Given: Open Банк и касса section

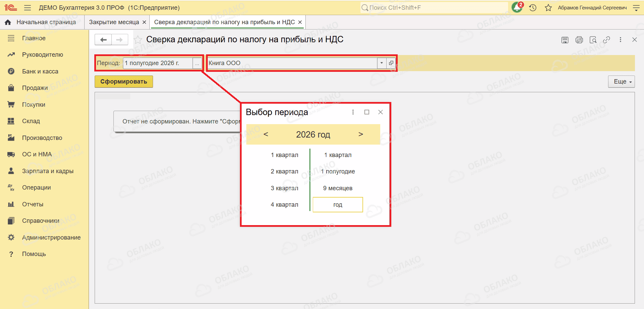Looking at the screenshot, I should 40,71.
